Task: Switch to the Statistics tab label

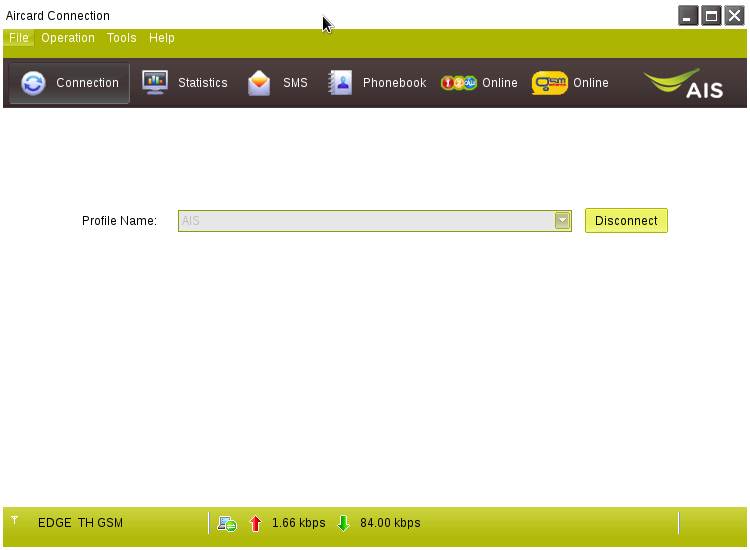Action: coord(203,83)
